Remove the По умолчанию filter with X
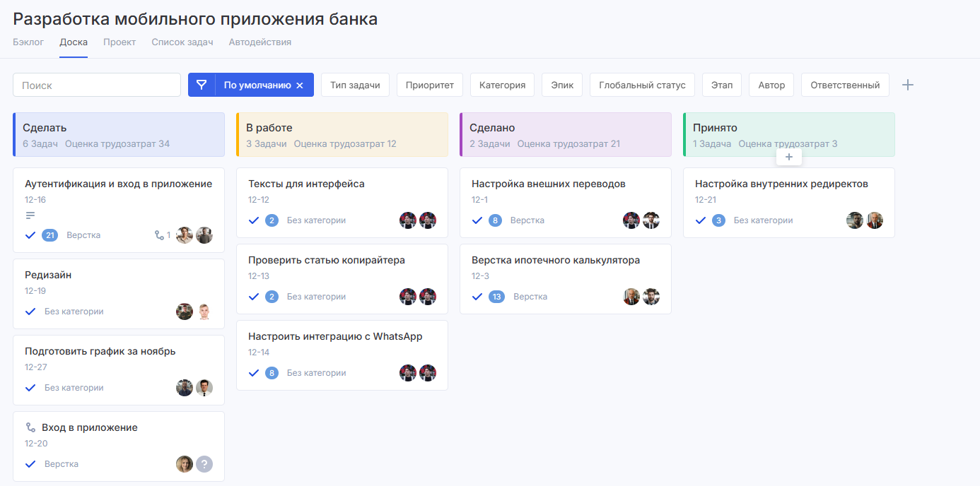Image resolution: width=980 pixels, height=486 pixels. click(x=300, y=85)
